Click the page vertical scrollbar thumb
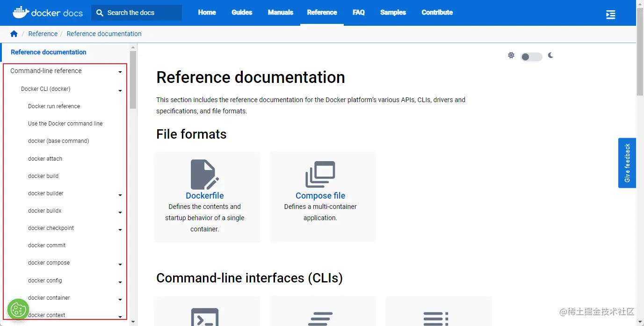 pos(640,52)
